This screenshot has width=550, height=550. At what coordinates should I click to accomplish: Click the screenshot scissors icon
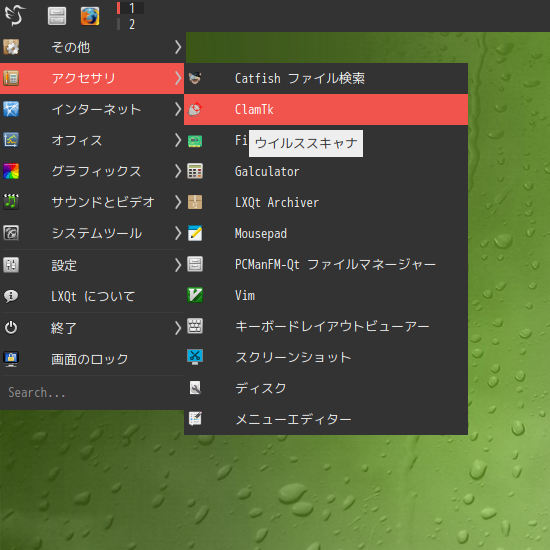coord(195,357)
